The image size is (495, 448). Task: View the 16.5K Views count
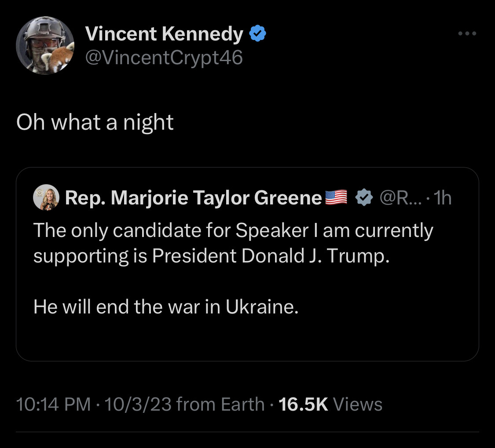330,404
